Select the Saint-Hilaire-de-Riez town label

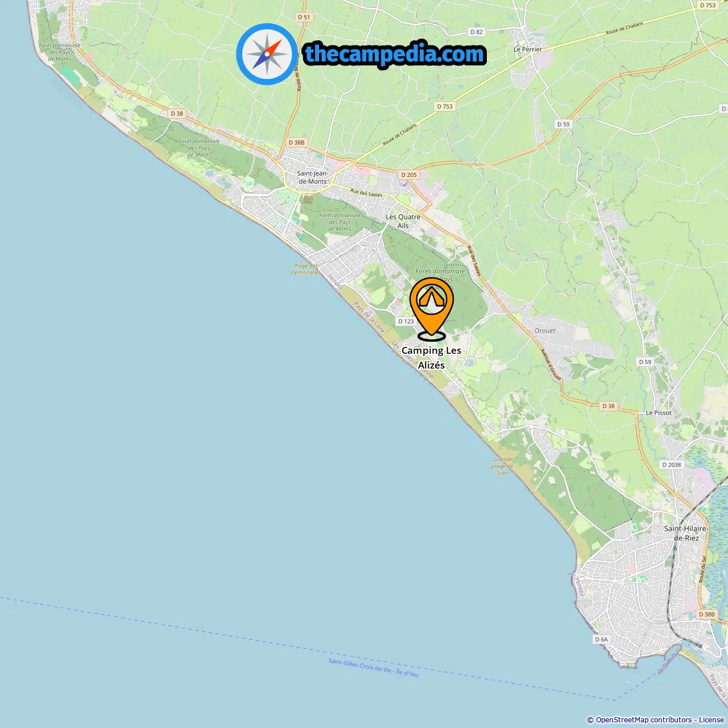click(686, 533)
